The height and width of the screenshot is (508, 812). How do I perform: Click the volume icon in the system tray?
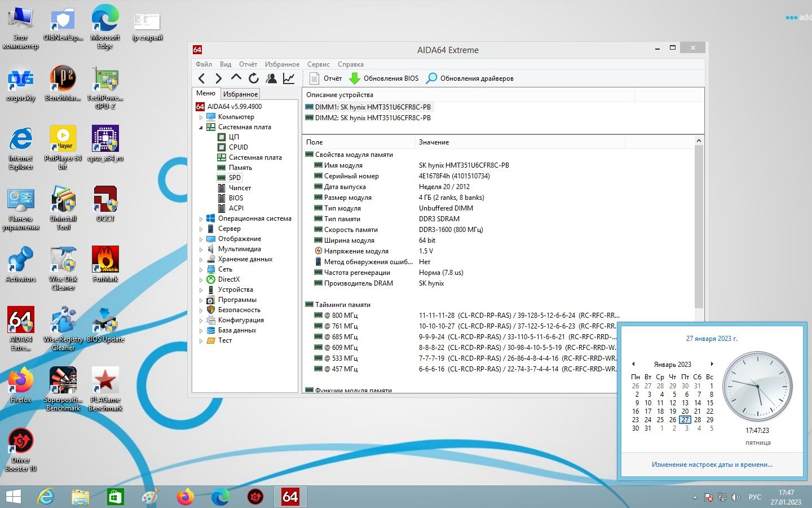tap(735, 497)
